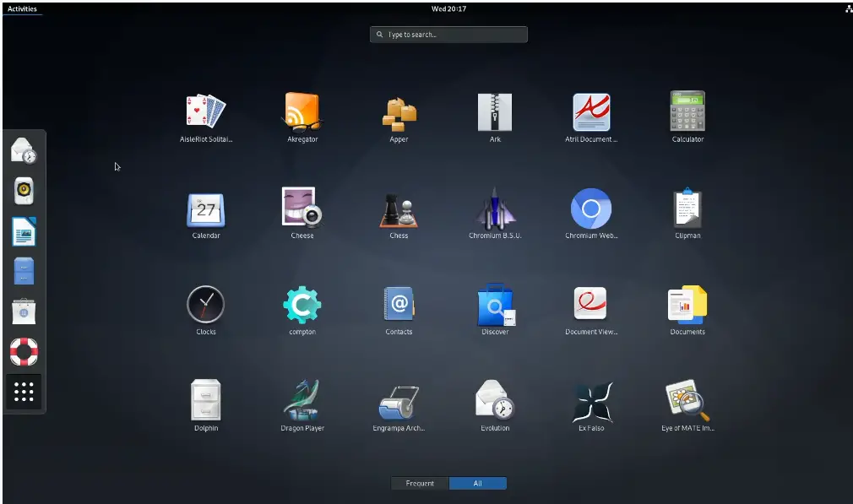Focus the Type to search field
Screen dimensions: 853x504
tap(448, 35)
